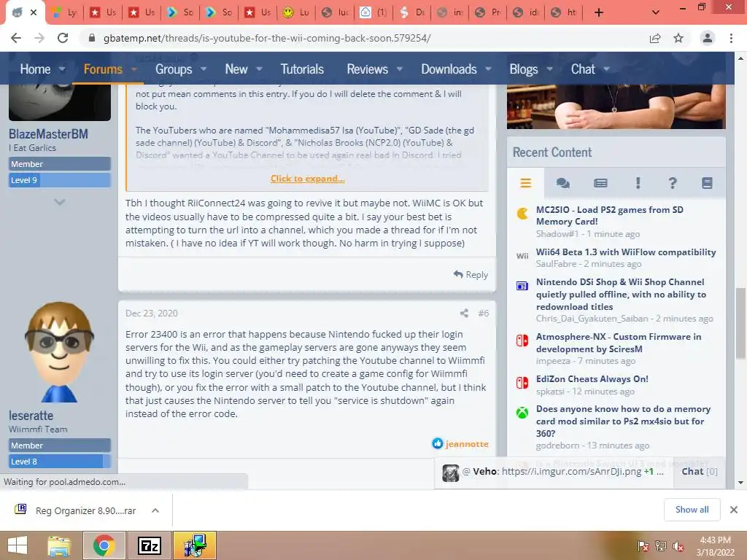Expand the Reviews menu dropdown arrow
Viewport: 747px width, 560px height.
pos(400,69)
